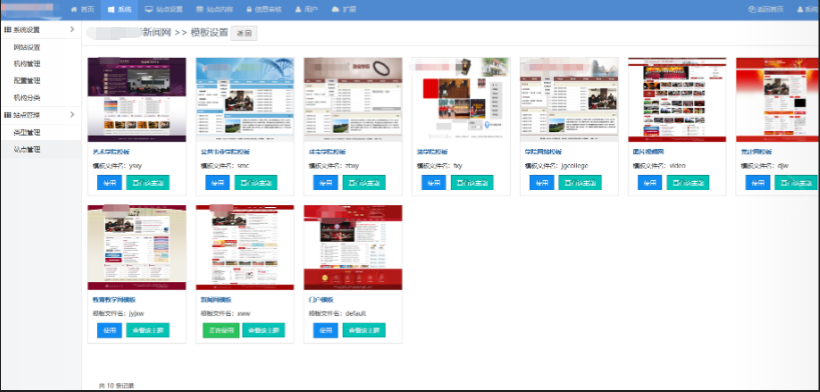Open 信息审核 with the lock icon
Viewport: 820px width, 392px height.
264,9
